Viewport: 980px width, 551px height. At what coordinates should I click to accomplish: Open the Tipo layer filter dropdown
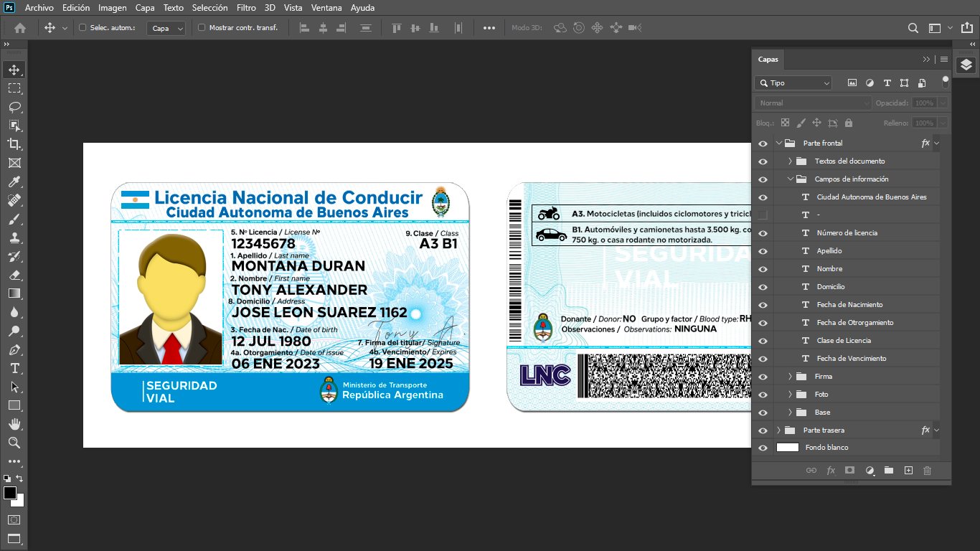tap(793, 83)
